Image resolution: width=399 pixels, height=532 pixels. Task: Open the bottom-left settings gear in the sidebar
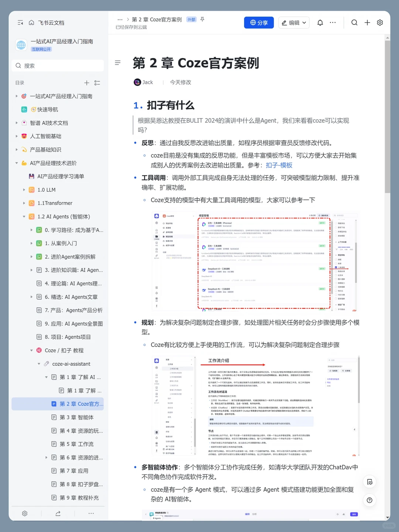pos(25,514)
